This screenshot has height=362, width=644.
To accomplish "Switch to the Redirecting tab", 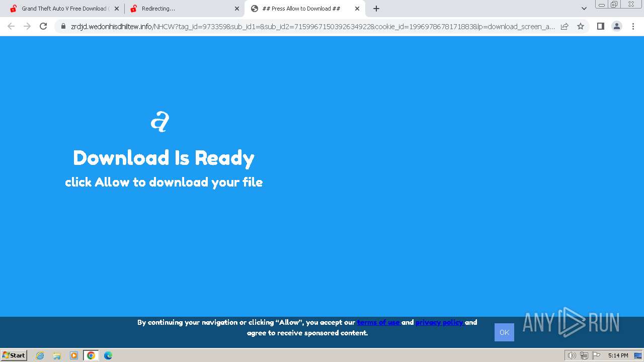I will click(184, 9).
